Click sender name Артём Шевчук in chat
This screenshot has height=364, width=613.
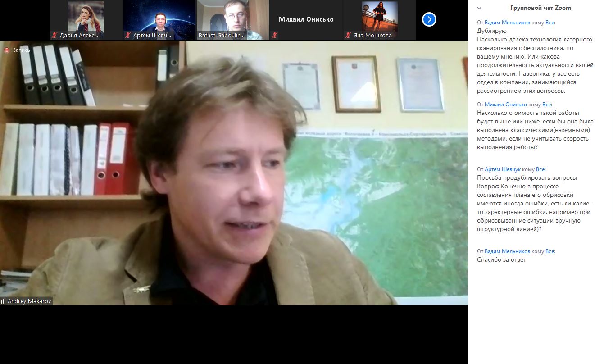503,169
